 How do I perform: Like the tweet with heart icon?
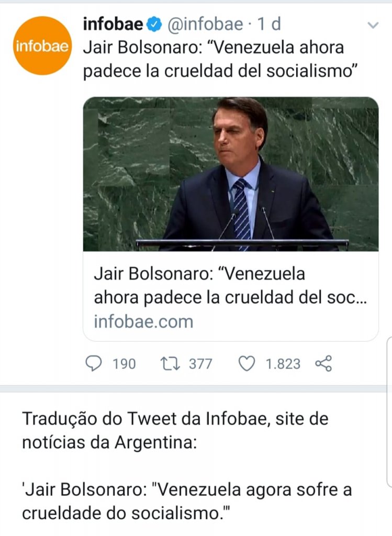[247, 364]
